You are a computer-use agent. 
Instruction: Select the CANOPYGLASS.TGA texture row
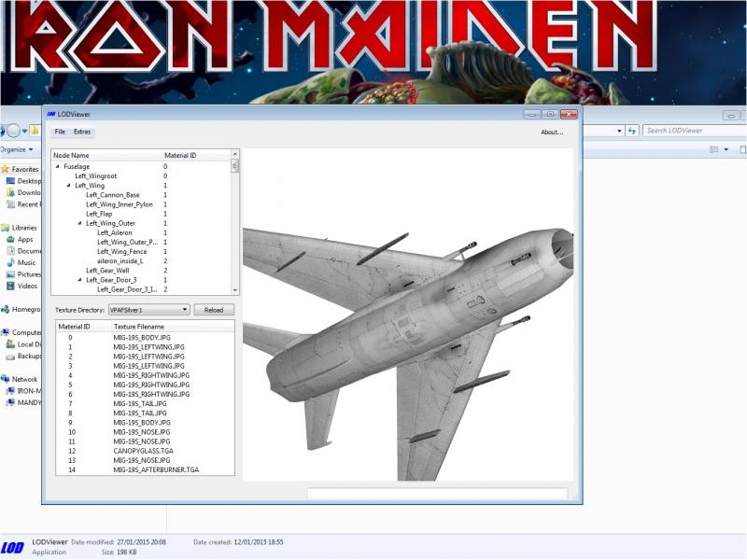146,451
